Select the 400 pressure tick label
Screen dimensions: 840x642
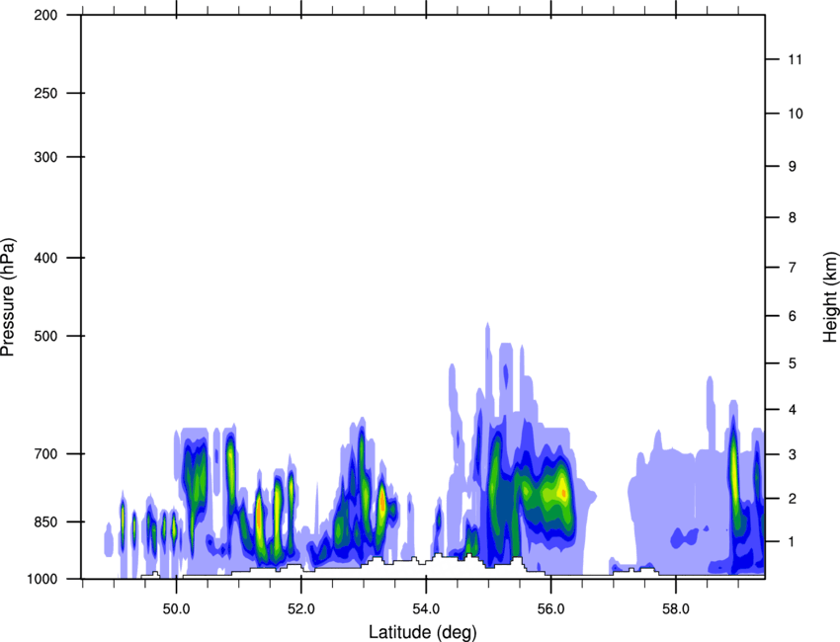pos(45,258)
